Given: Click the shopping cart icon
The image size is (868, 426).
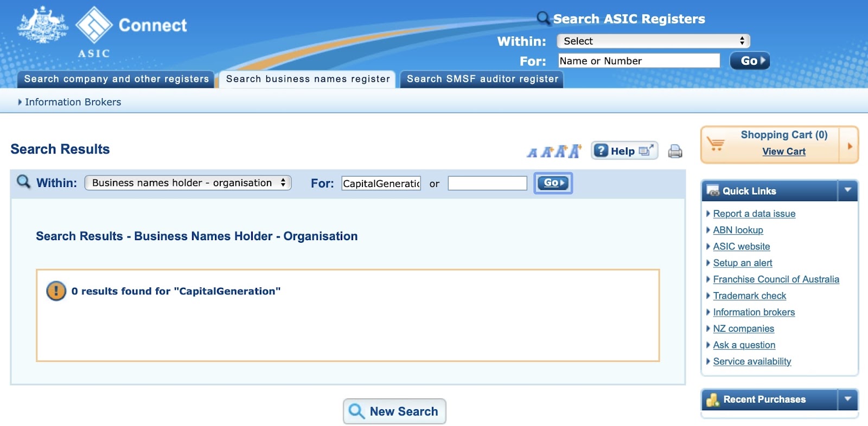Looking at the screenshot, I should pyautogui.click(x=716, y=145).
